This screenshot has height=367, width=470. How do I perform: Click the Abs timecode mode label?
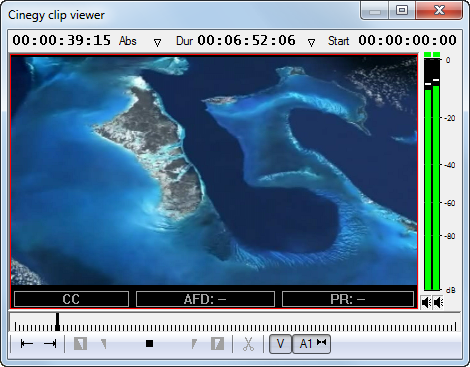128,41
